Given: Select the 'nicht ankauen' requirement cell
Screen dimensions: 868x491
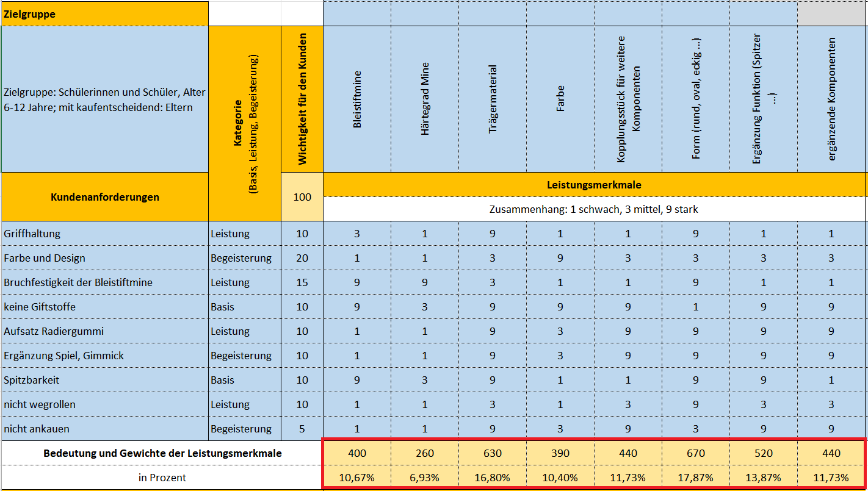Looking at the screenshot, I should 104,429.
